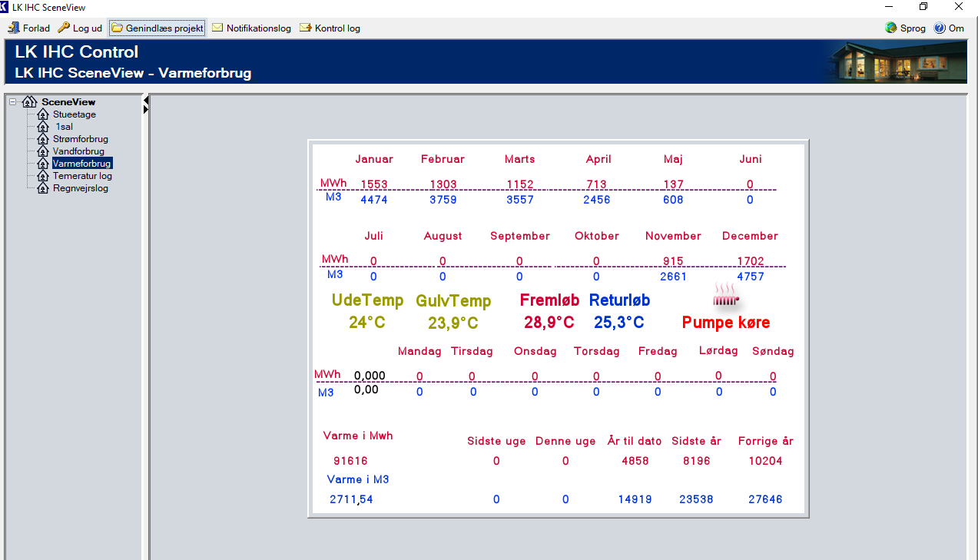Click the Forlad exit icon

point(14,28)
